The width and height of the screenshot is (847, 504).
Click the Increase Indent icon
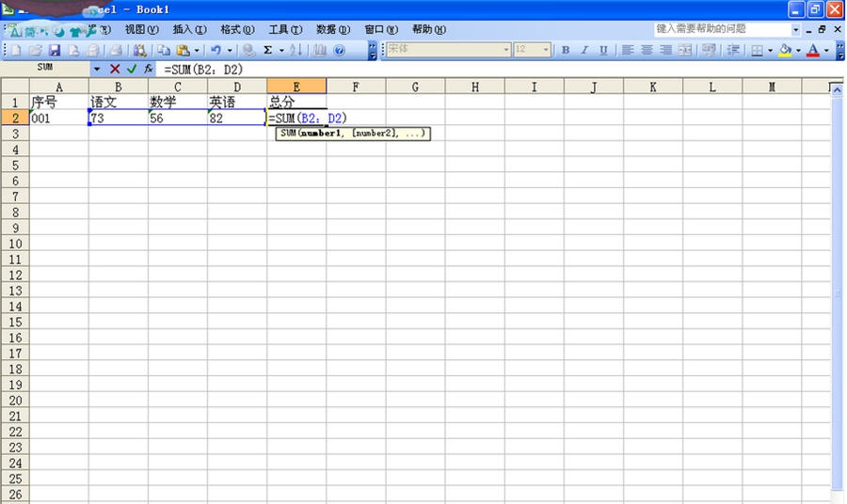pos(733,50)
